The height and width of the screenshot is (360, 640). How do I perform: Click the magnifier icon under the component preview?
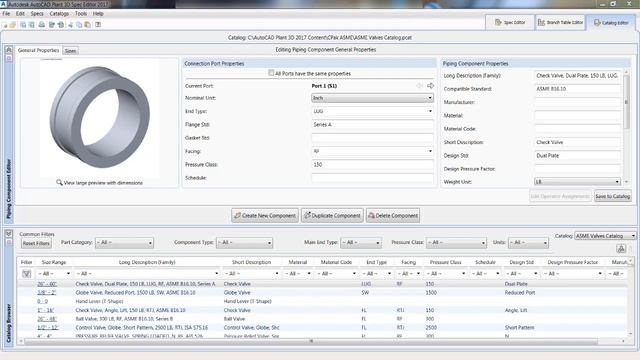tap(59, 182)
